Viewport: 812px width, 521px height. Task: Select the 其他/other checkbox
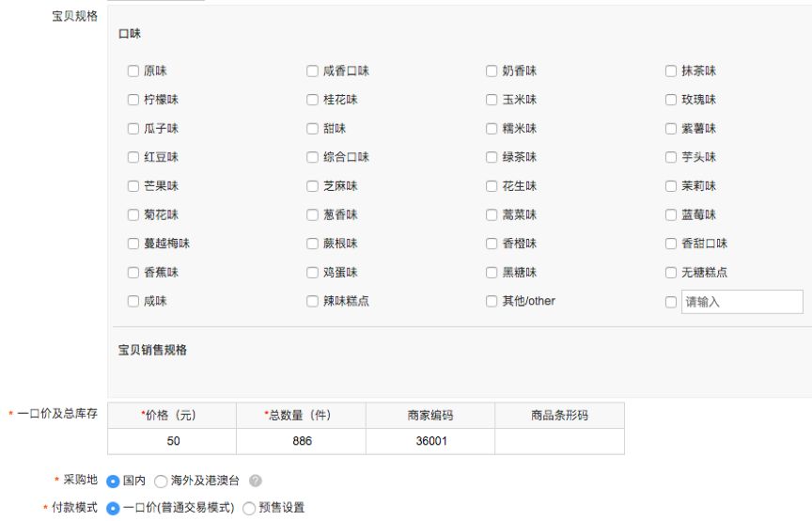[492, 301]
